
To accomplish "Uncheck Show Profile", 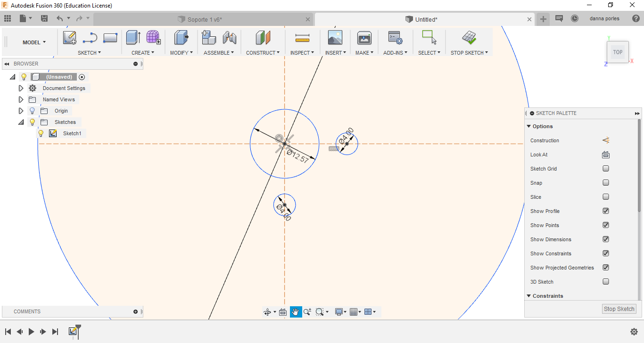I will 606,211.
